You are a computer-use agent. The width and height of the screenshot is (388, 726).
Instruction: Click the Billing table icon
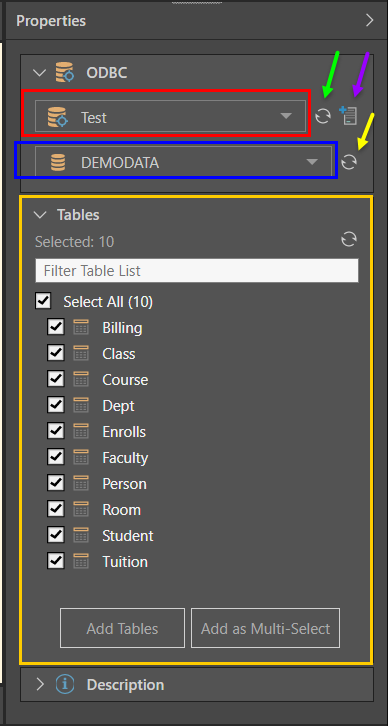(x=81, y=328)
